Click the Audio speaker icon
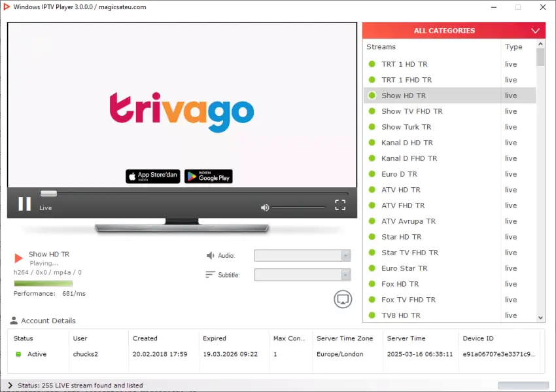556x392 pixels. 210,255
